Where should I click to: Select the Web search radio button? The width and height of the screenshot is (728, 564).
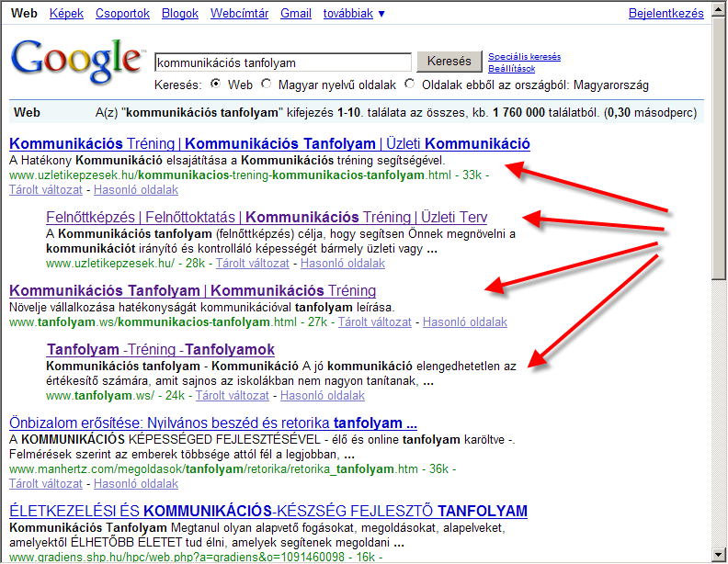[215, 84]
